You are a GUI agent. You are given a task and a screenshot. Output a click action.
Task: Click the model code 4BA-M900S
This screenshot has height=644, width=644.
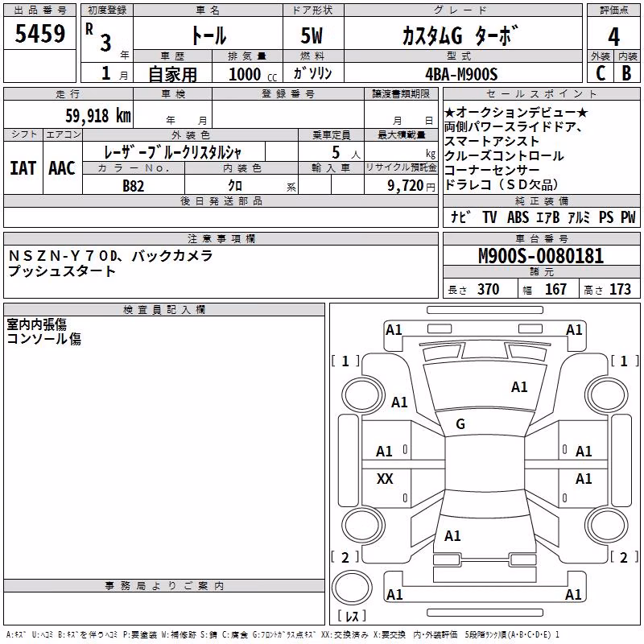click(x=461, y=75)
